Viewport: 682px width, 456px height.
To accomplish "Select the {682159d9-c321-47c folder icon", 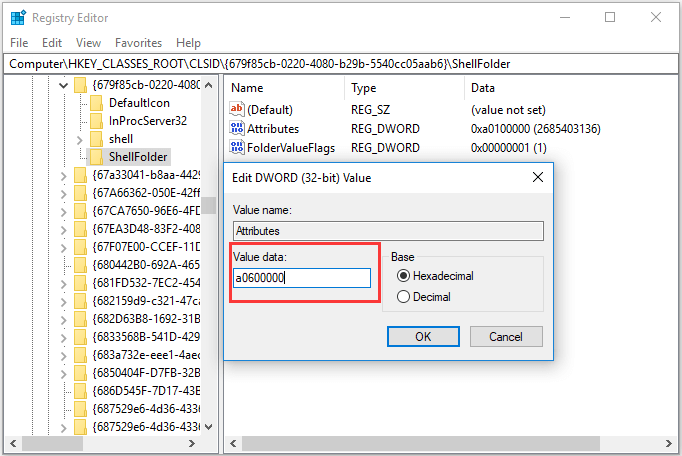I will pos(80,301).
